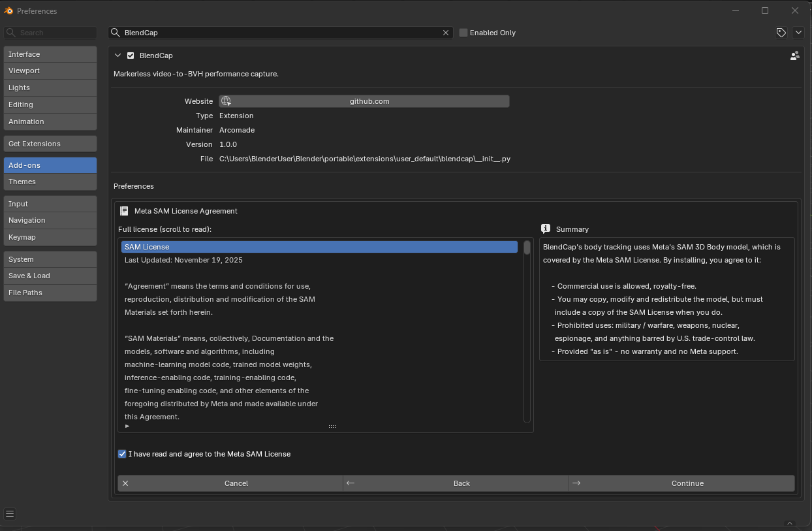Click the Meta SAM License document icon
The height and width of the screenshot is (531, 812).
click(124, 211)
